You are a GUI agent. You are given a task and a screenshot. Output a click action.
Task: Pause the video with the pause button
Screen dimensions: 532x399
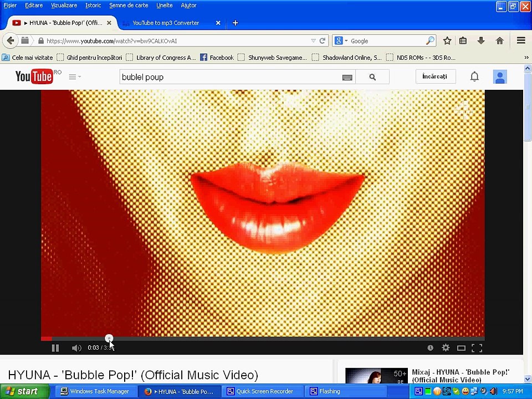click(x=55, y=348)
